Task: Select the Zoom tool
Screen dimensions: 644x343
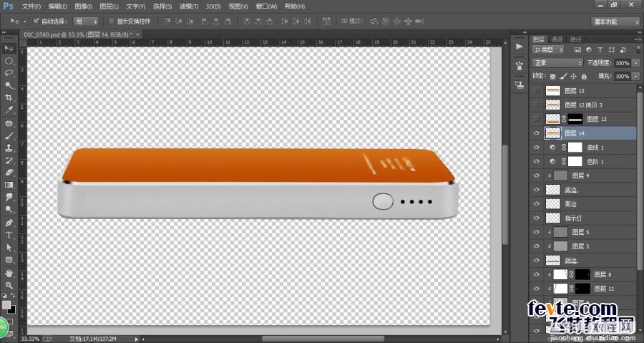Action: [x=9, y=285]
